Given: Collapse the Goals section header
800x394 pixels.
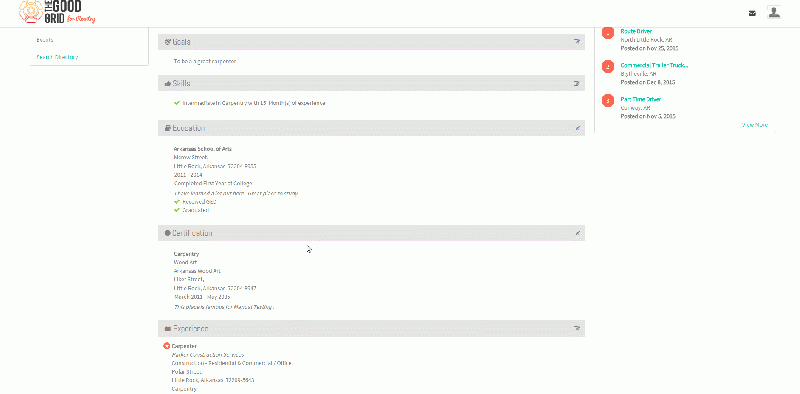Looking at the screenshot, I should pos(371,41).
